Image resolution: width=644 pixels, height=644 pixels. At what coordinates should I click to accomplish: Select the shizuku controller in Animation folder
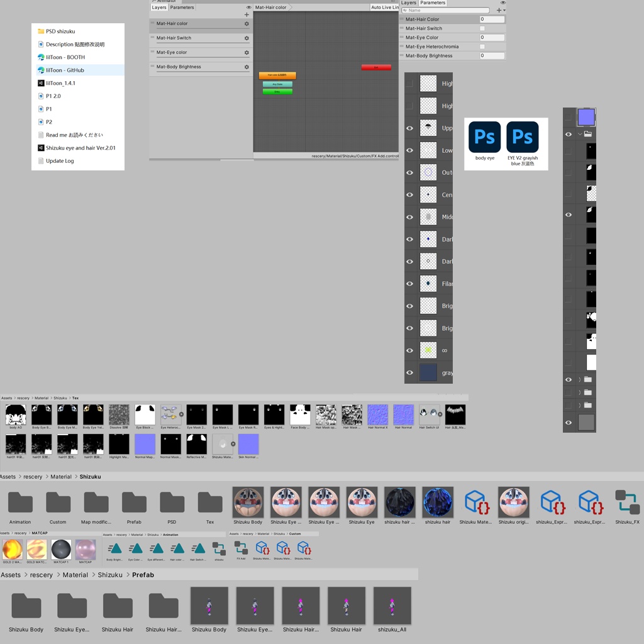(x=219, y=548)
